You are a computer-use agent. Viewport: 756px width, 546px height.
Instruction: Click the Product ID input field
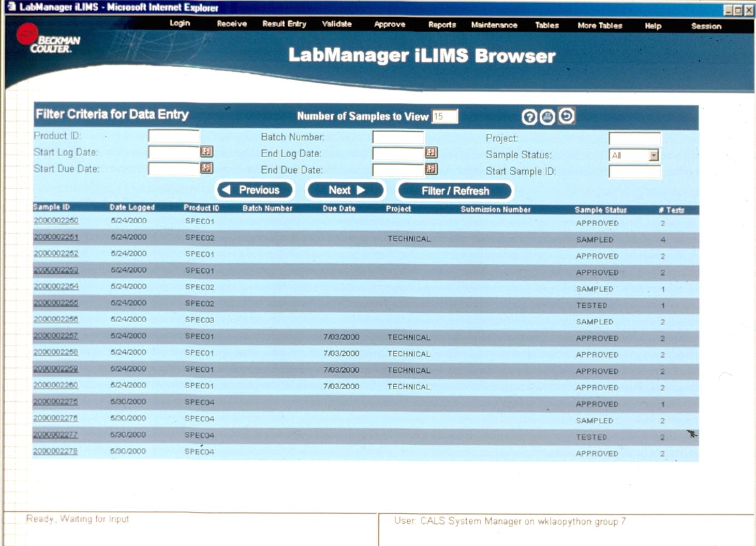pos(174,136)
